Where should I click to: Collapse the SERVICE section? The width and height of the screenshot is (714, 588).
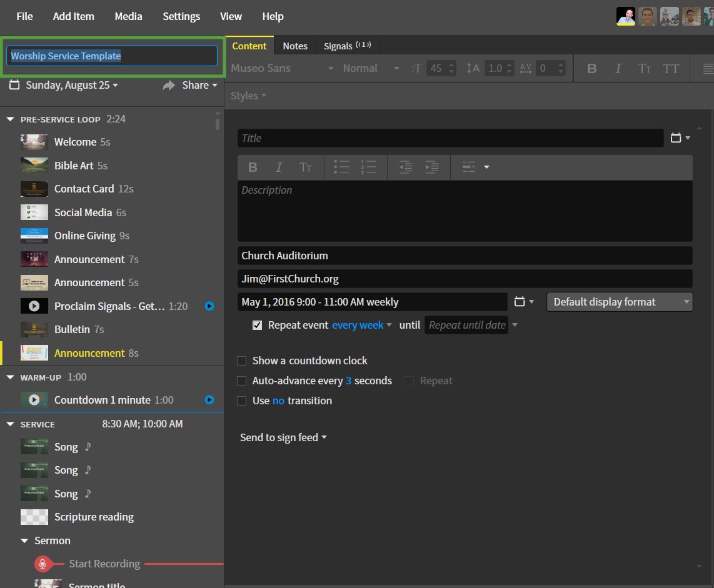[11, 424]
